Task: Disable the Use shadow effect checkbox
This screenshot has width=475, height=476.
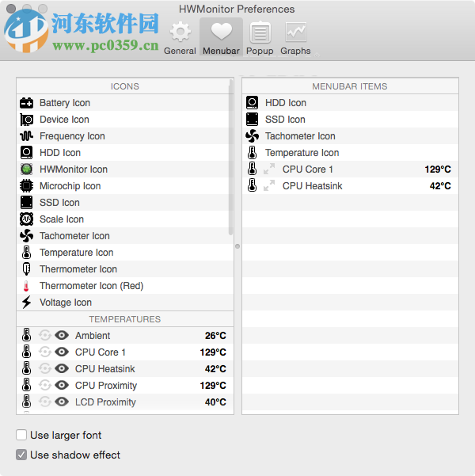Action: [21, 455]
